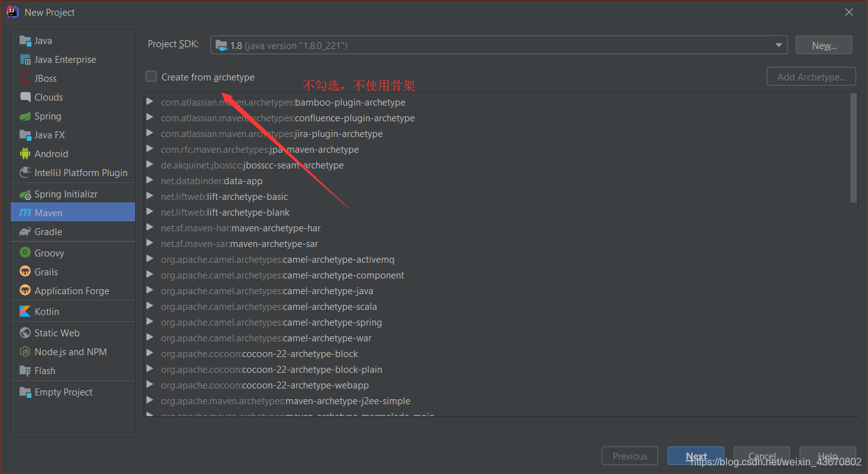Screen dimensions: 868x474
Task: Click the Kotlin K icon
Action: 25,311
